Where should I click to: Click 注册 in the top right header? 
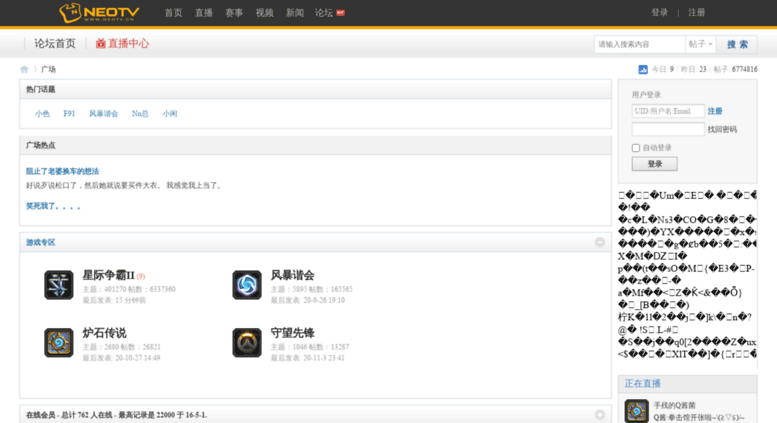(696, 13)
